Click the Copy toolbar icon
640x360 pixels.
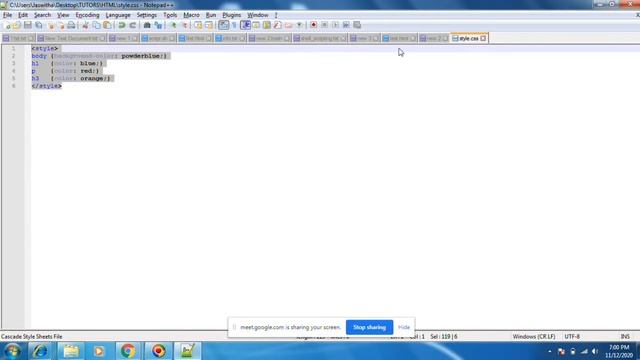(x=96, y=25)
